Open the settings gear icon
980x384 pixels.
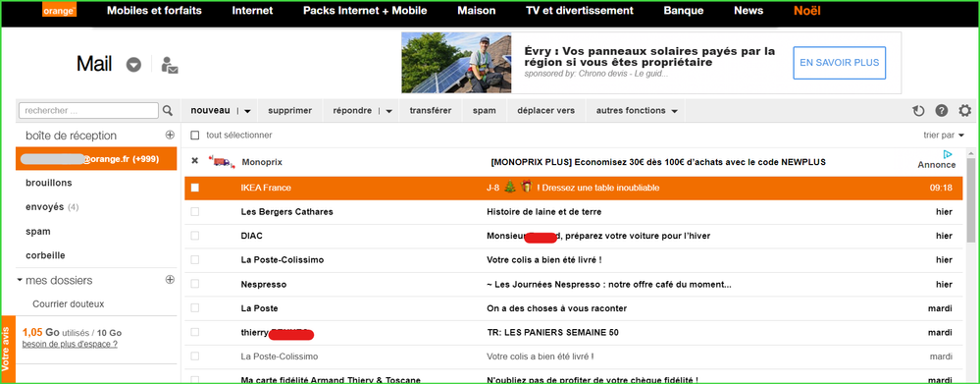[965, 111]
